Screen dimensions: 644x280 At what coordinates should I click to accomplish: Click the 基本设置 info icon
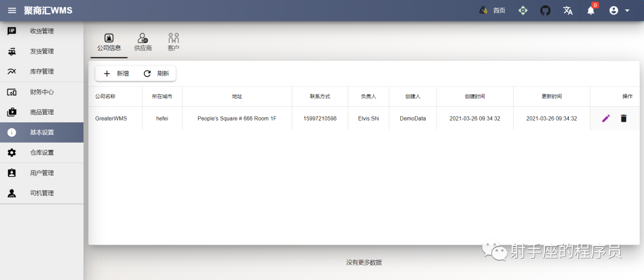[x=12, y=133]
